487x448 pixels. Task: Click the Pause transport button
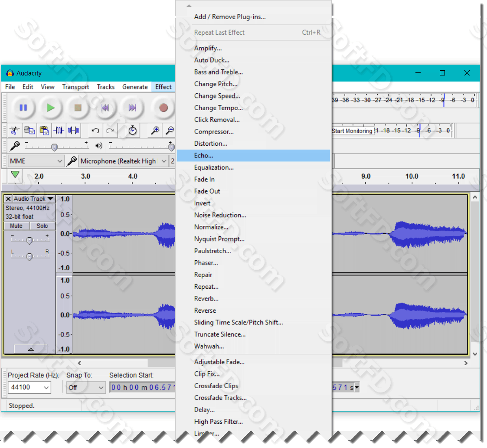(23, 108)
